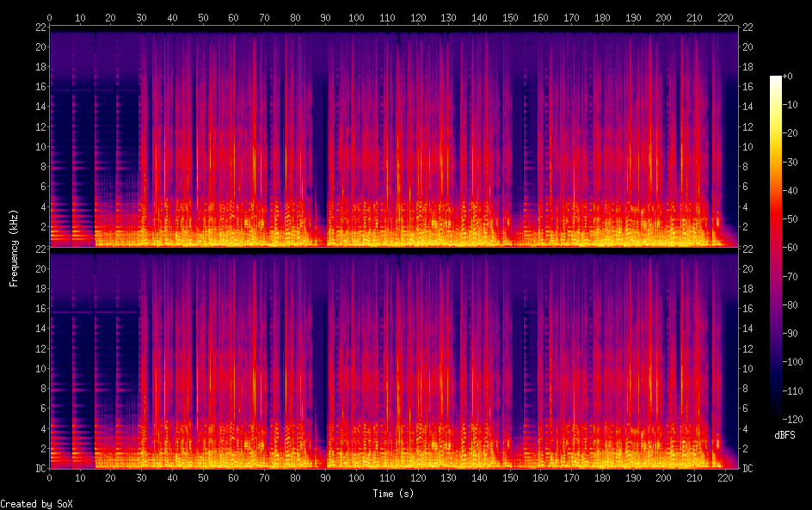
Task: Click "200" on the top time axis
Action: point(663,17)
